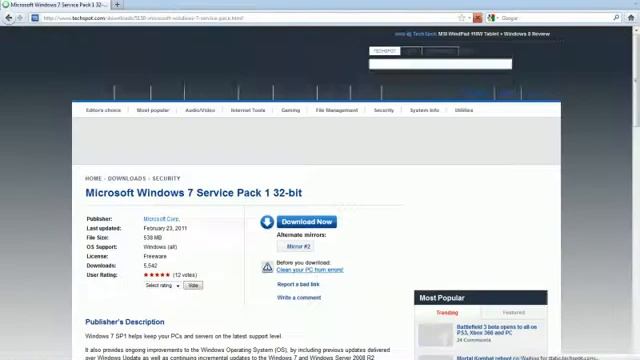Click the 24 Comments text under Battlefield

pos(473,340)
